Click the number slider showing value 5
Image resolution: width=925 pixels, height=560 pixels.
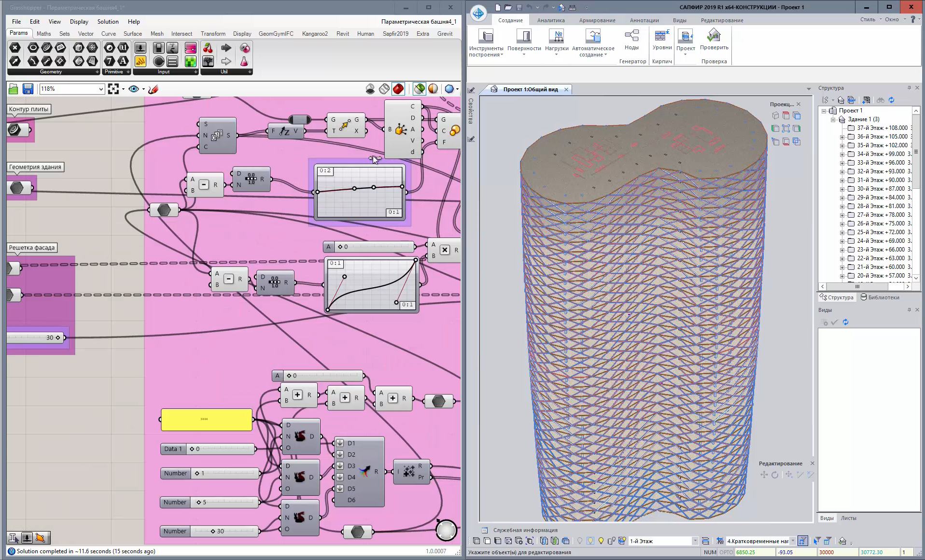pos(224,502)
